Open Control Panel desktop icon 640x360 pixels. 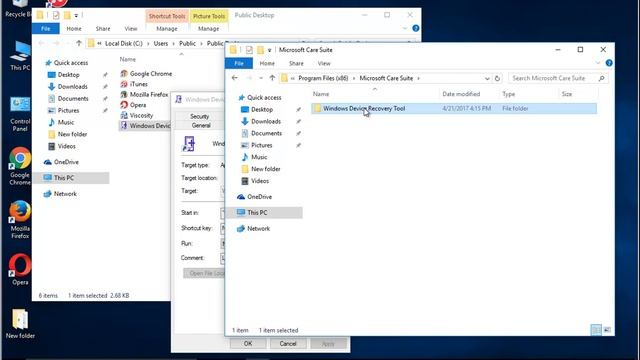[x=20, y=114]
